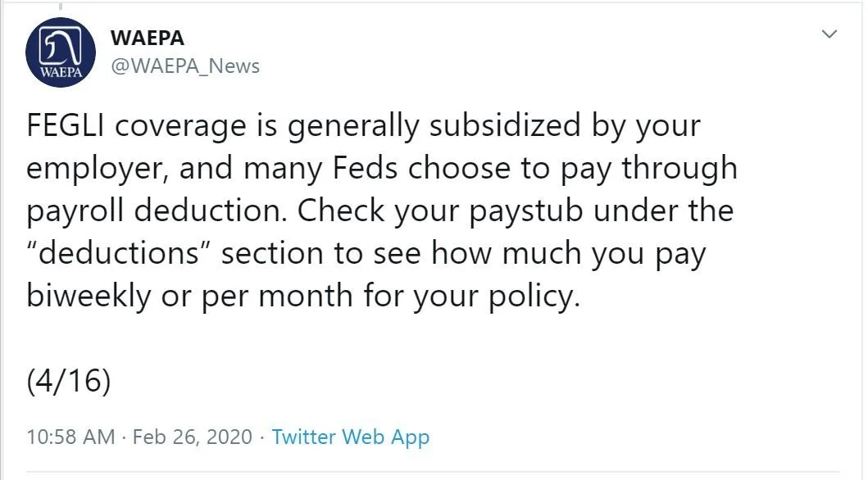The image size is (868, 480).
Task: Click the 10:58 AM timestamp
Action: click(x=70, y=437)
